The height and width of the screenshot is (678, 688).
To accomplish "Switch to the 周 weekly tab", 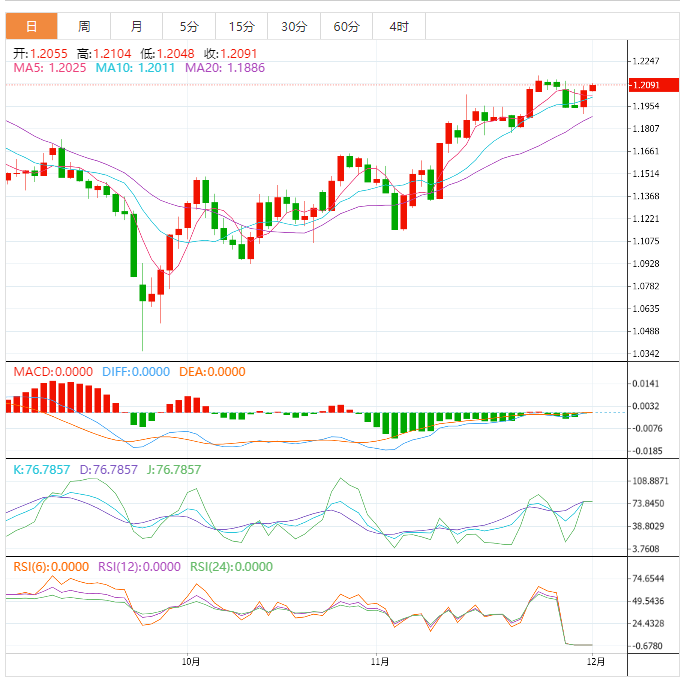I will [x=84, y=26].
